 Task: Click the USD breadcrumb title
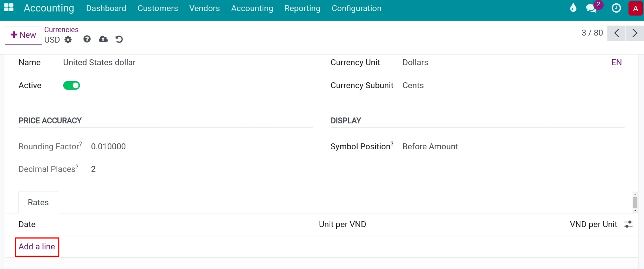(x=52, y=40)
